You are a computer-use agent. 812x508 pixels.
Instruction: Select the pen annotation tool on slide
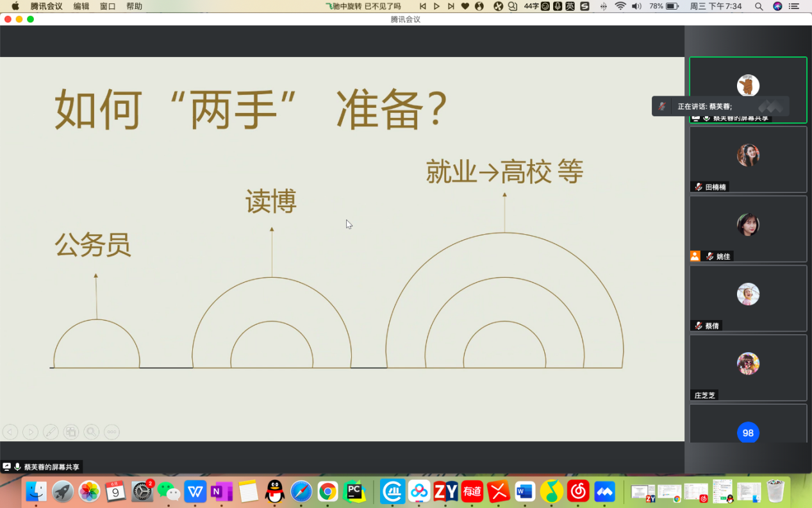point(51,432)
